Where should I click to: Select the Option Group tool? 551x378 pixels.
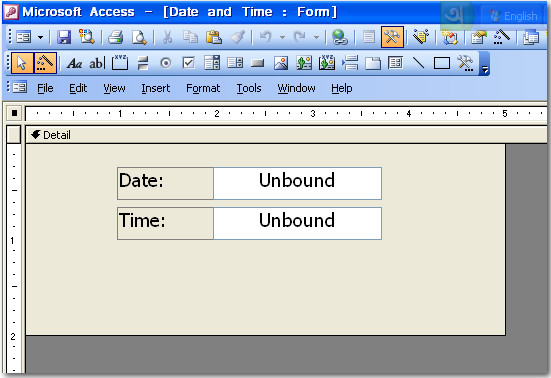120,63
